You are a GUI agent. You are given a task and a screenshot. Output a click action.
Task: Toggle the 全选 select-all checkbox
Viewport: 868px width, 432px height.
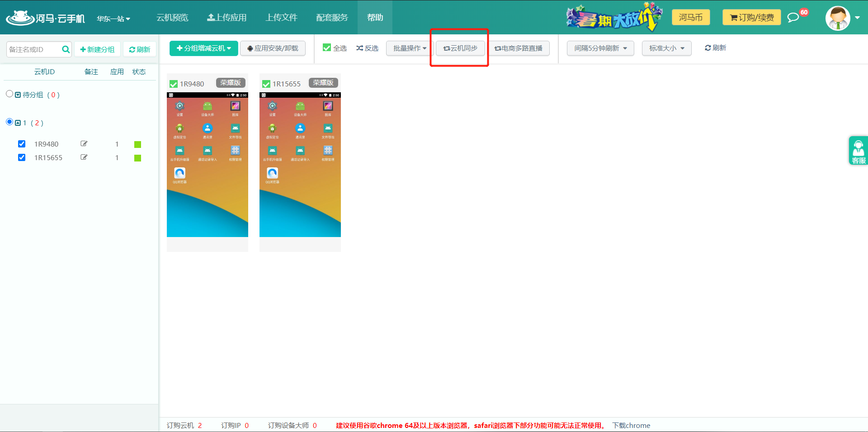327,47
